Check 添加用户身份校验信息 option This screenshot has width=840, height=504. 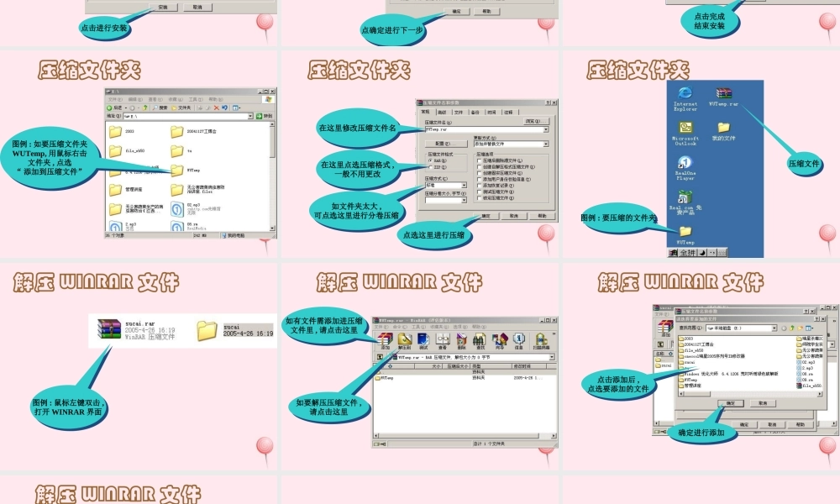pyautogui.click(x=480, y=180)
